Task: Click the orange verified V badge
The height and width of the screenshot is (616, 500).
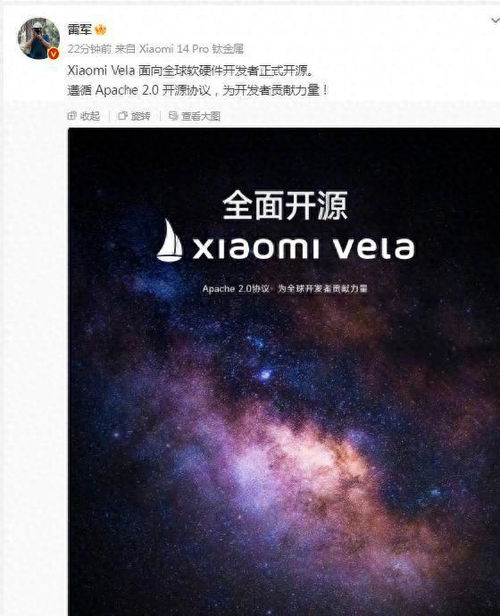Action: (x=53, y=54)
